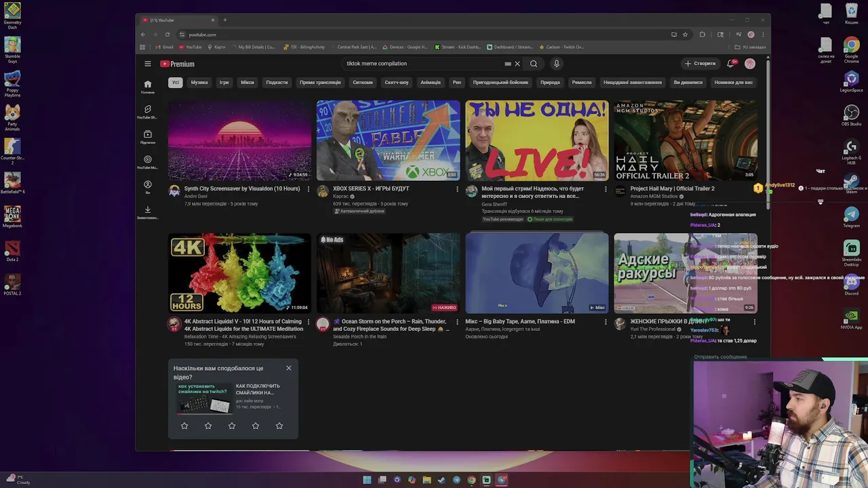Clear the search text with the X
Image resolution: width=868 pixels, height=488 pixels.
point(517,64)
